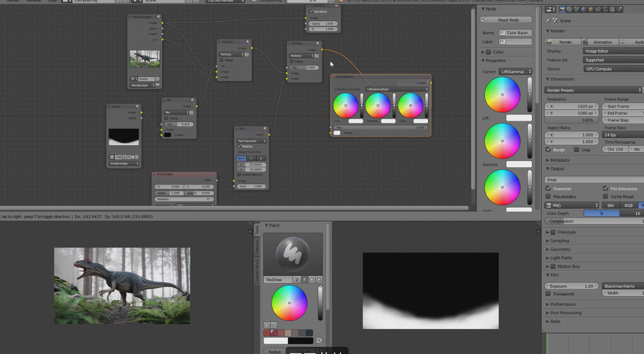Open the Texture properties checkerboard tab
644x354 pixels.
[x=612, y=9]
